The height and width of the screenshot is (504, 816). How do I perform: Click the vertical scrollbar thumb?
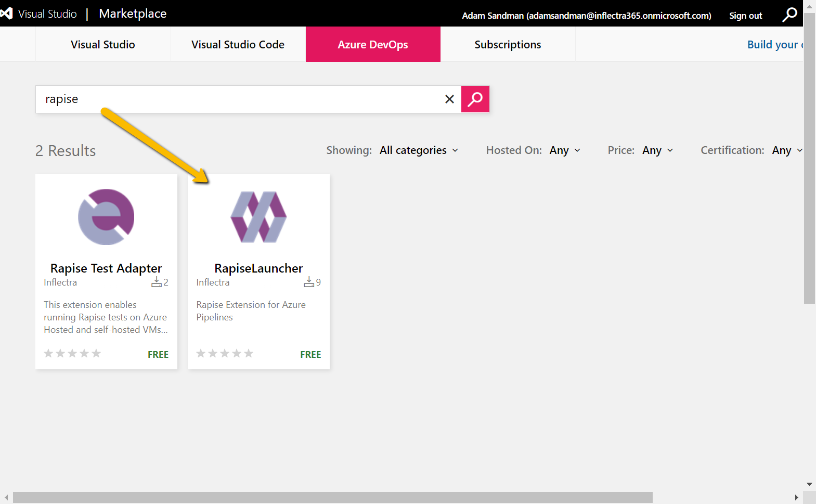[x=809, y=158]
